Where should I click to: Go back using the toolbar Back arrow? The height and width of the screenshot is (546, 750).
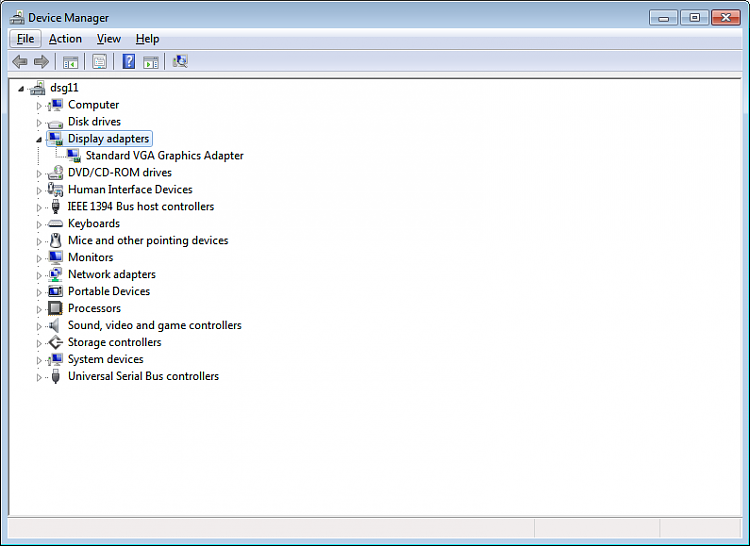20,62
